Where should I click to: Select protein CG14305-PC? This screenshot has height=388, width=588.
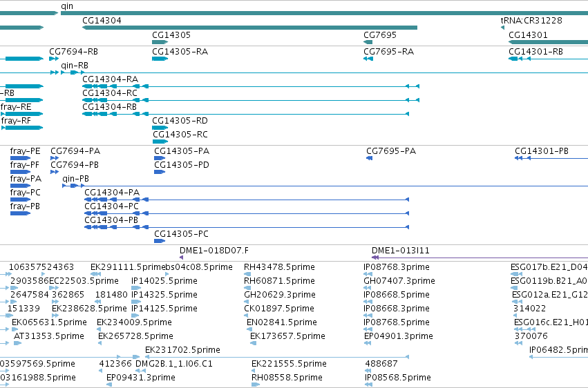(160, 241)
